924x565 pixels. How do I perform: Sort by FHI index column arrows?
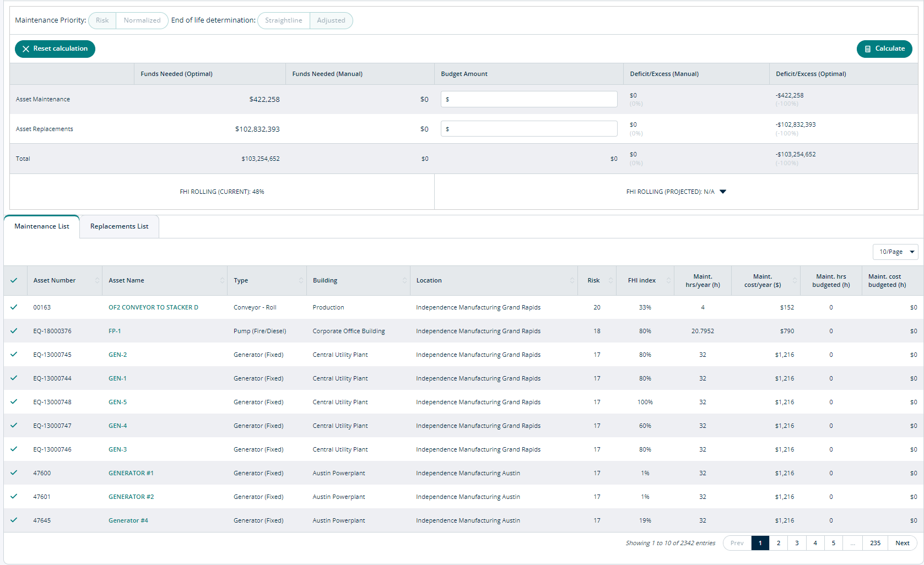[668, 280]
